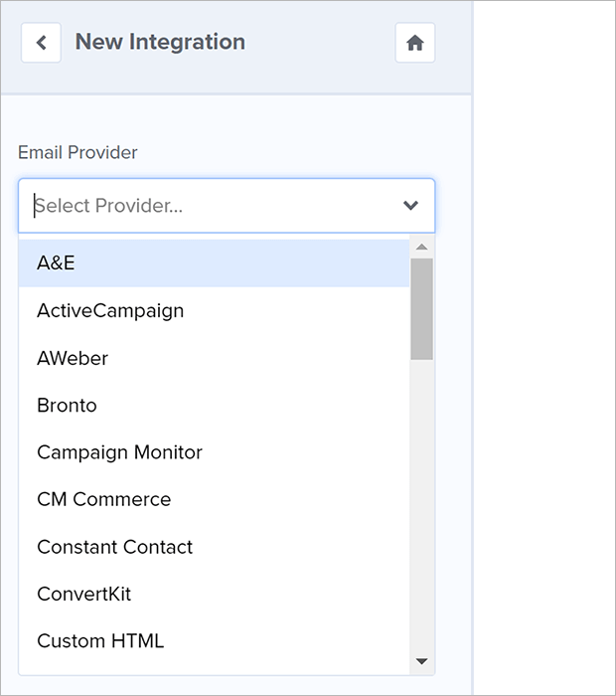Viewport: 616px width, 696px height.
Task: Go back using the left chevron button
Action: click(x=41, y=43)
